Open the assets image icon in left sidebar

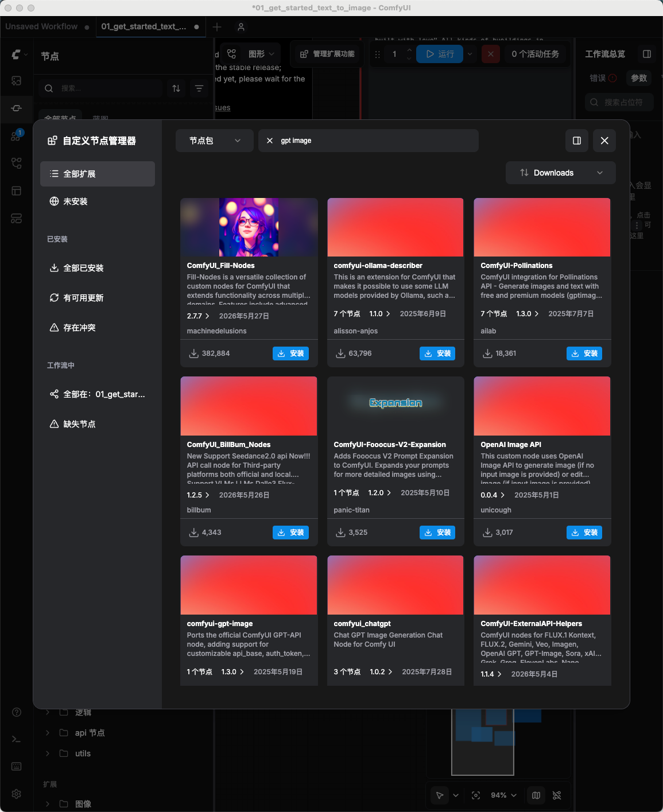(17, 81)
